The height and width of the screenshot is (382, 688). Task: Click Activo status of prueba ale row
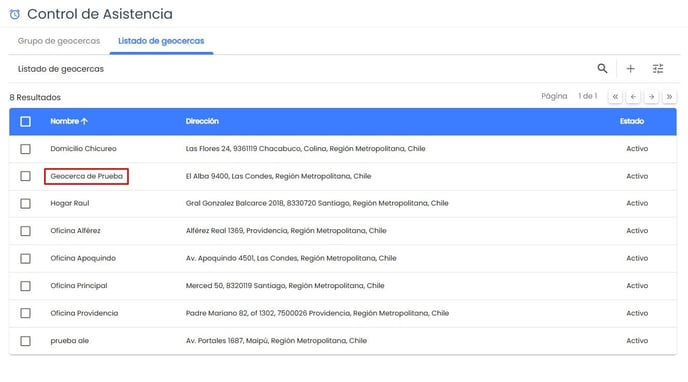[637, 341]
